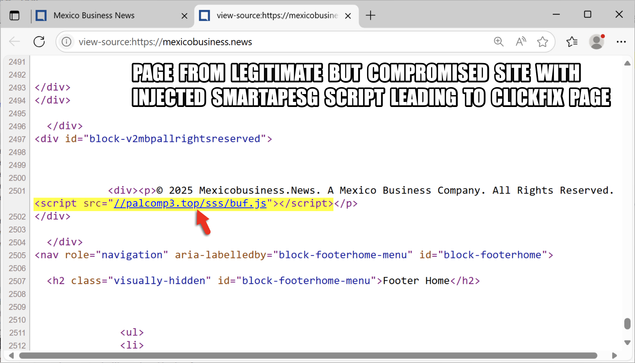This screenshot has height=363, width=635.
Task: Click line number 2507
Action: 17,281
